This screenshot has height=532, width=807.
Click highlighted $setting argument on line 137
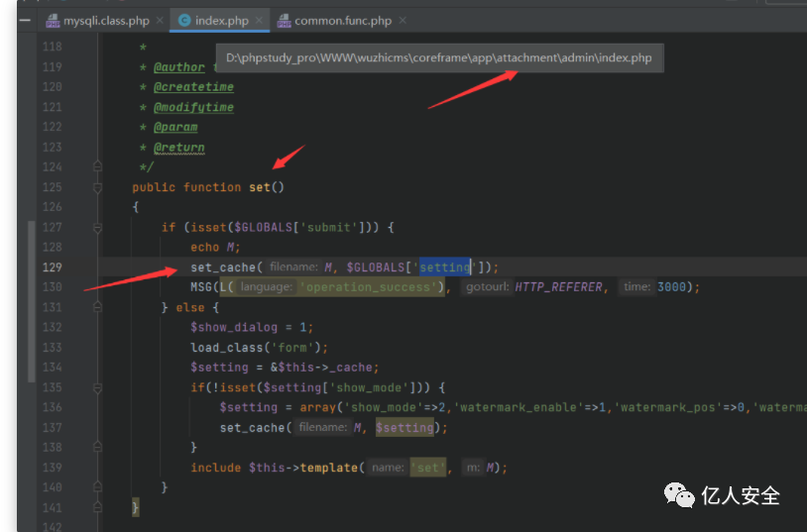tap(404, 428)
